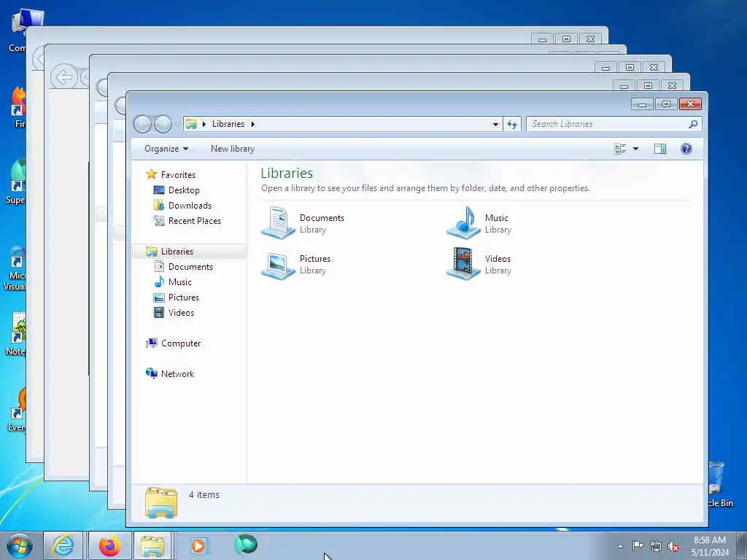Click the arrow before Libraries in address bar

[x=204, y=124]
